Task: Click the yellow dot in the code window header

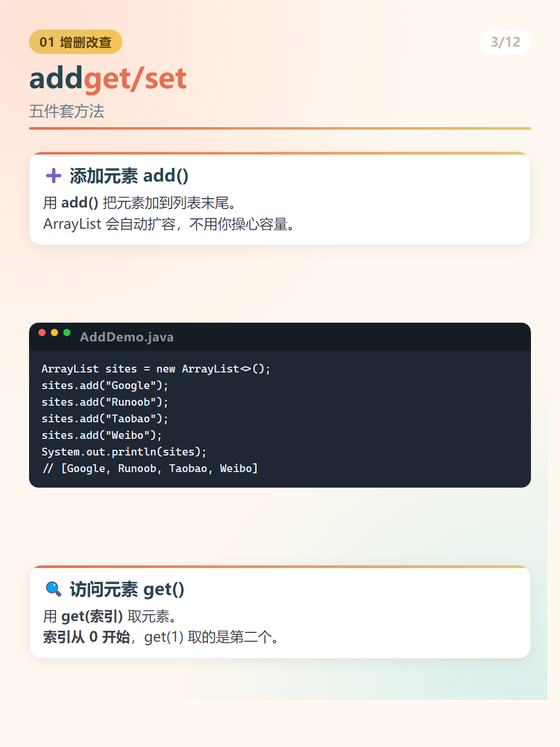Action: pyautogui.click(x=54, y=333)
